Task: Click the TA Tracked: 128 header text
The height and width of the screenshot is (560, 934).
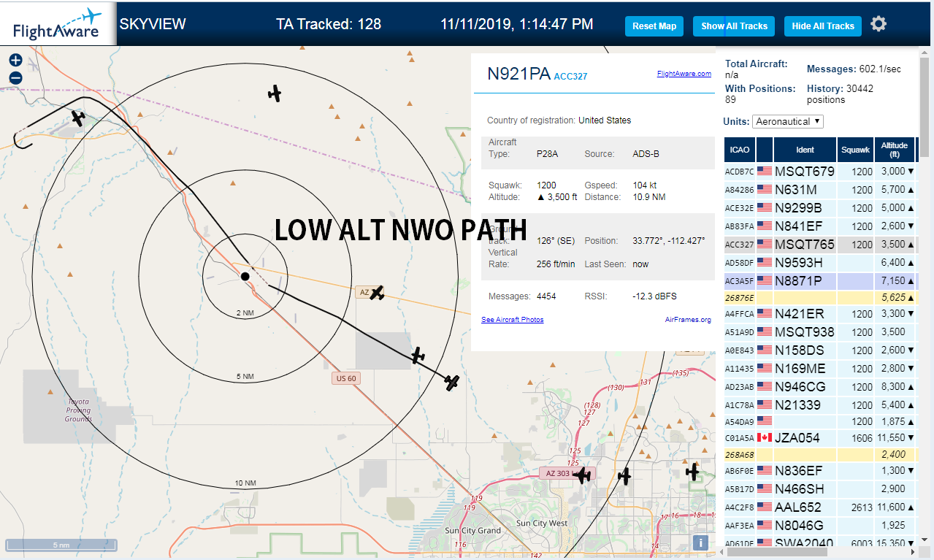Action: [x=329, y=24]
